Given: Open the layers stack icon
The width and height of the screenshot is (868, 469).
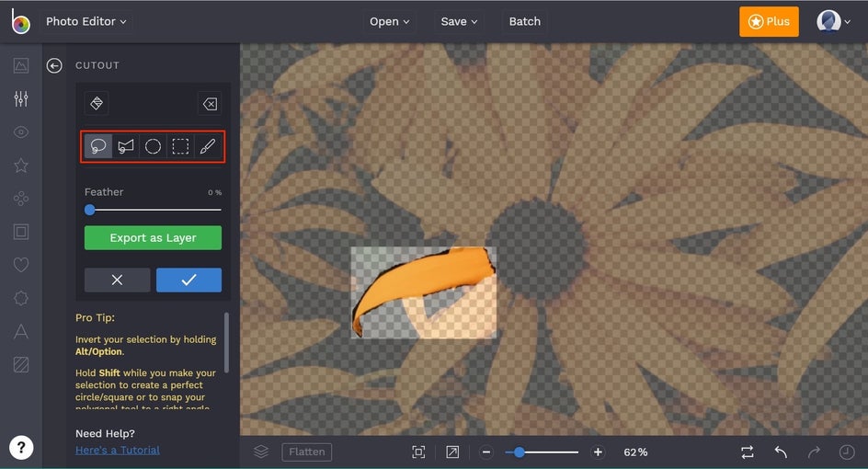Looking at the screenshot, I should [261, 452].
